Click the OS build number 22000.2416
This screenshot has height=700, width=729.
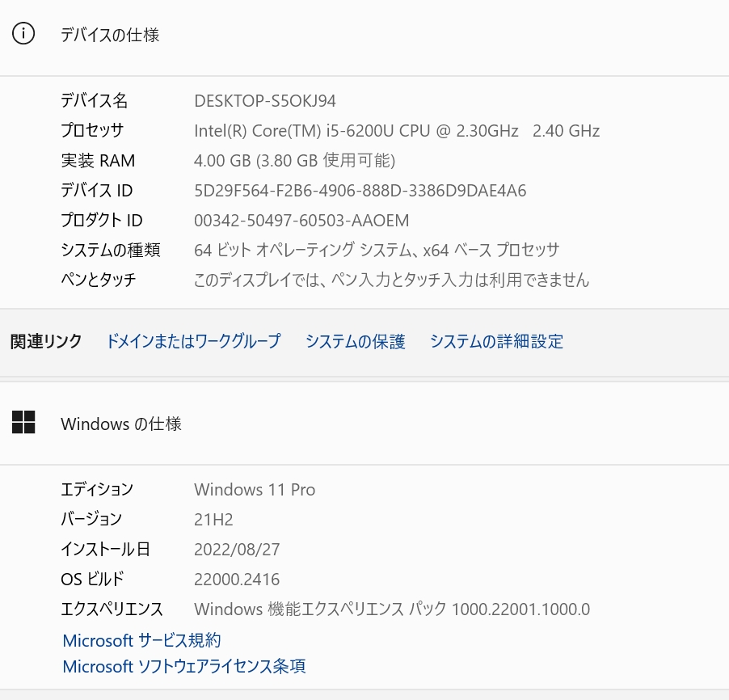[237, 580]
